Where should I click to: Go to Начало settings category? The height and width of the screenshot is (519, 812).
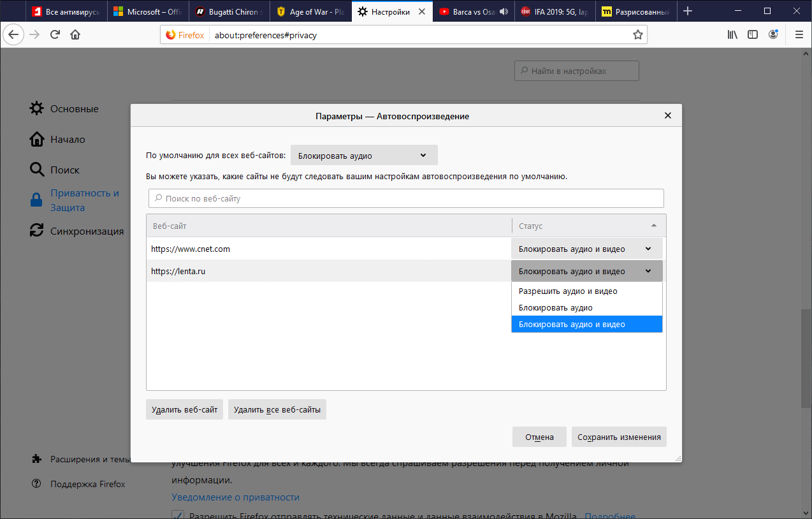pyautogui.click(x=57, y=139)
